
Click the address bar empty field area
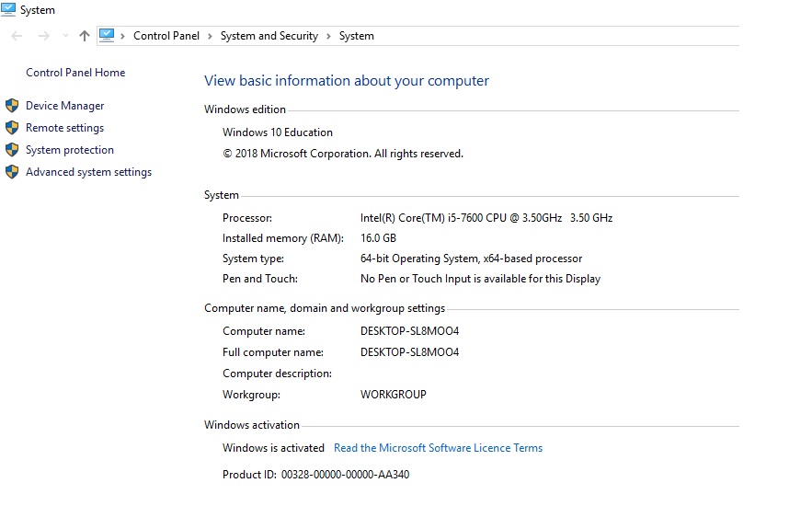(556, 36)
